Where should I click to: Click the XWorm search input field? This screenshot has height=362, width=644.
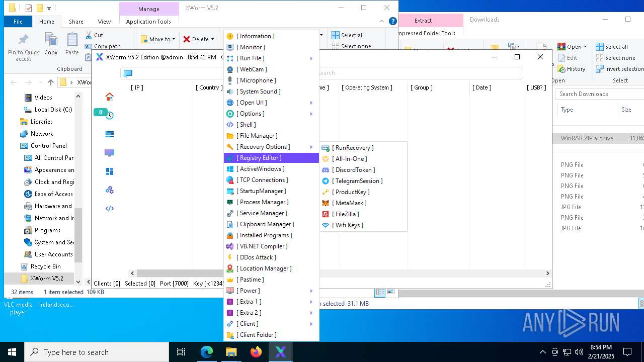click(x=420, y=73)
